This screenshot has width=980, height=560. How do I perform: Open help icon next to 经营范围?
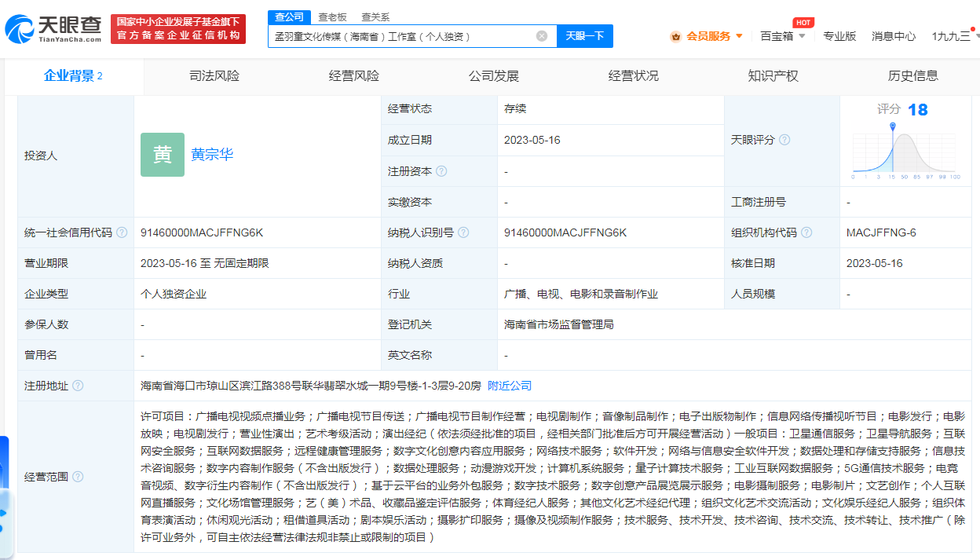(78, 477)
